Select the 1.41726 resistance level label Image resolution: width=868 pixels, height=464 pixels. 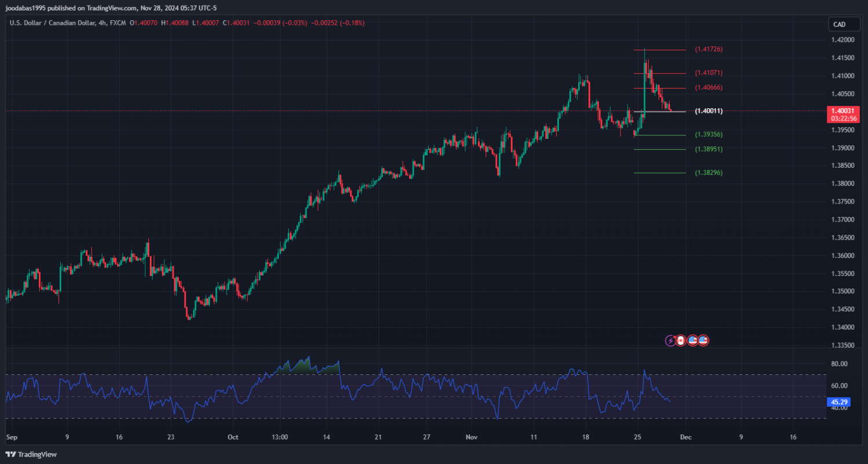point(709,50)
